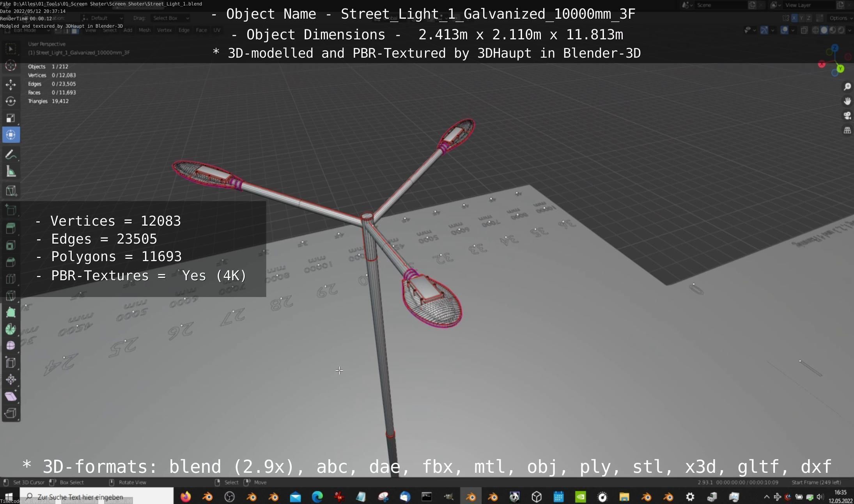
Task: Open the Add menu
Action: (x=128, y=30)
